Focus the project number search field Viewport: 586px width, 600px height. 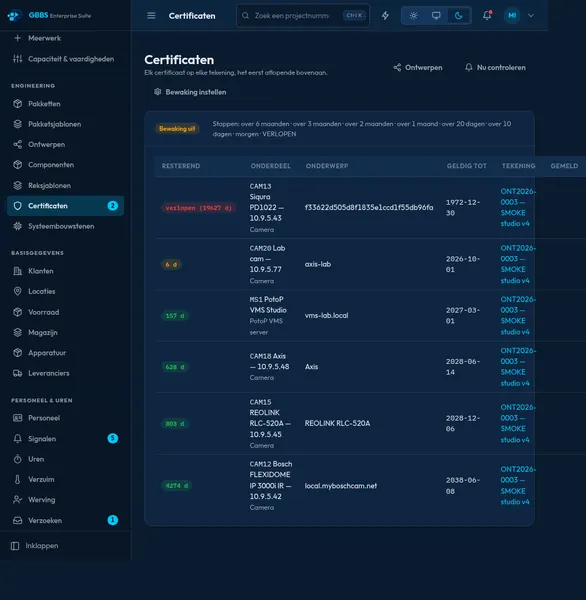tap(303, 16)
